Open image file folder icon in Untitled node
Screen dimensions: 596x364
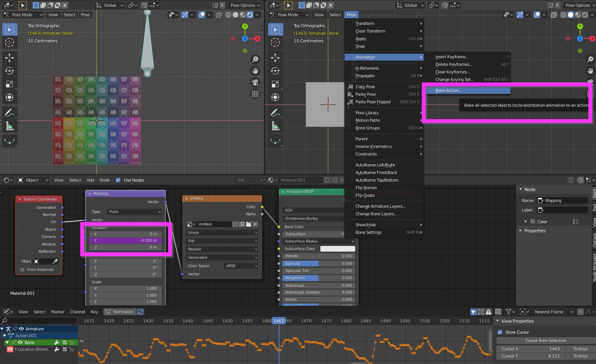pos(248,224)
